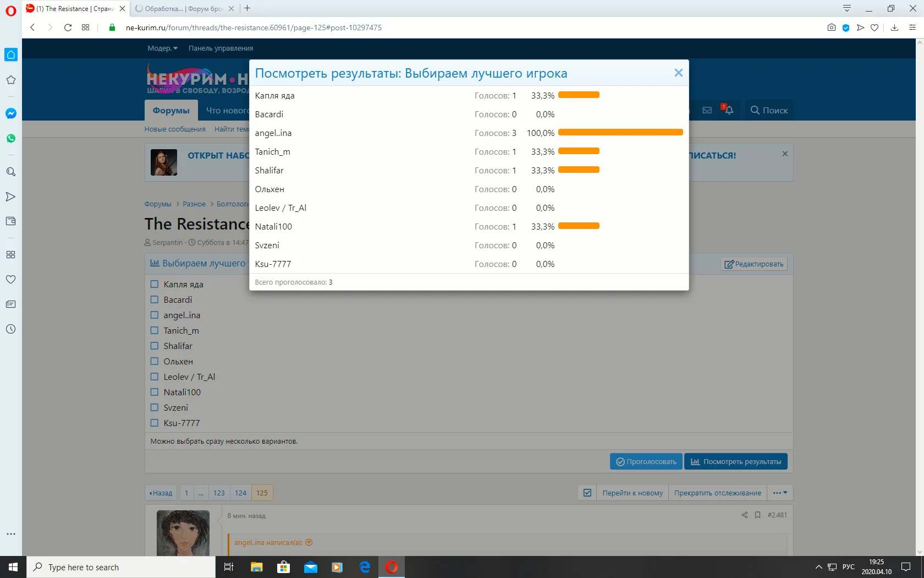Tick the Ksu-7777 poll checkbox
Viewport: 924px width, 578px height.
[155, 423]
